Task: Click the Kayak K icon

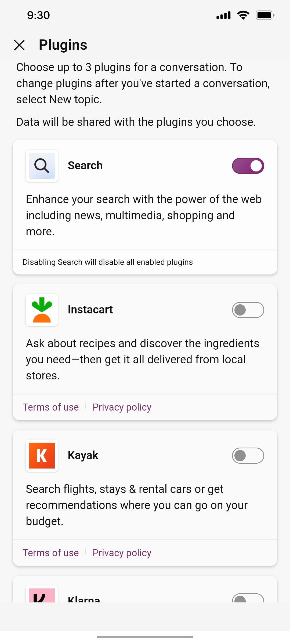Action: point(42,455)
